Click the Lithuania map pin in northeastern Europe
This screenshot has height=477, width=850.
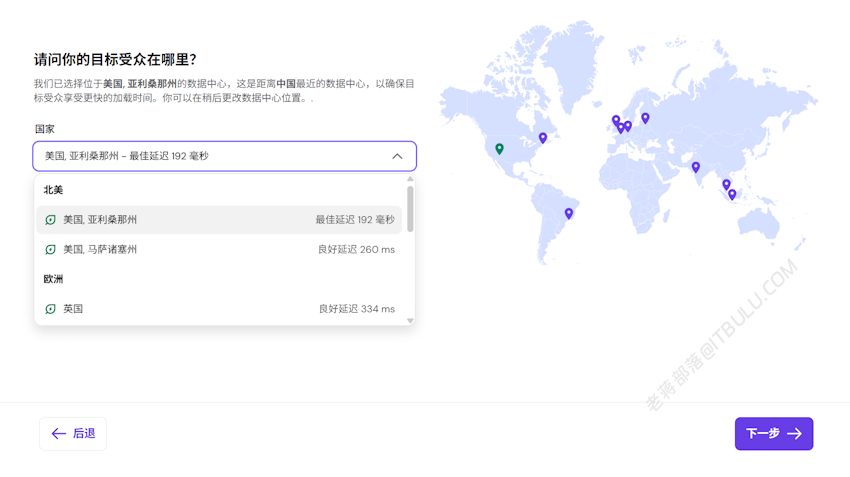[x=645, y=118]
